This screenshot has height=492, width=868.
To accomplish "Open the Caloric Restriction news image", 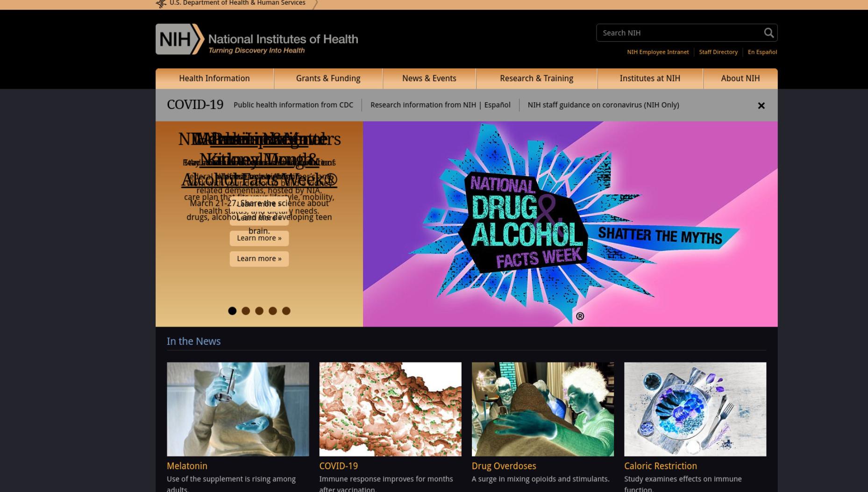I will [x=695, y=409].
